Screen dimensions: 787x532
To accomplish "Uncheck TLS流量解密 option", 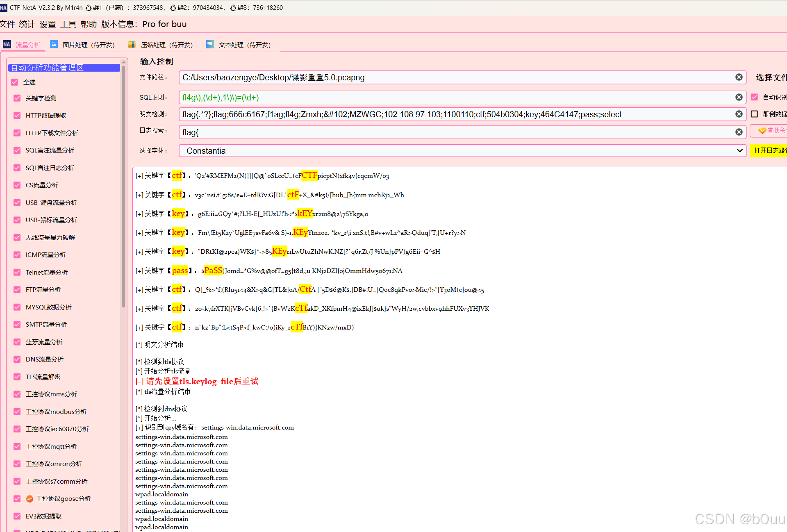I will click(x=17, y=377).
